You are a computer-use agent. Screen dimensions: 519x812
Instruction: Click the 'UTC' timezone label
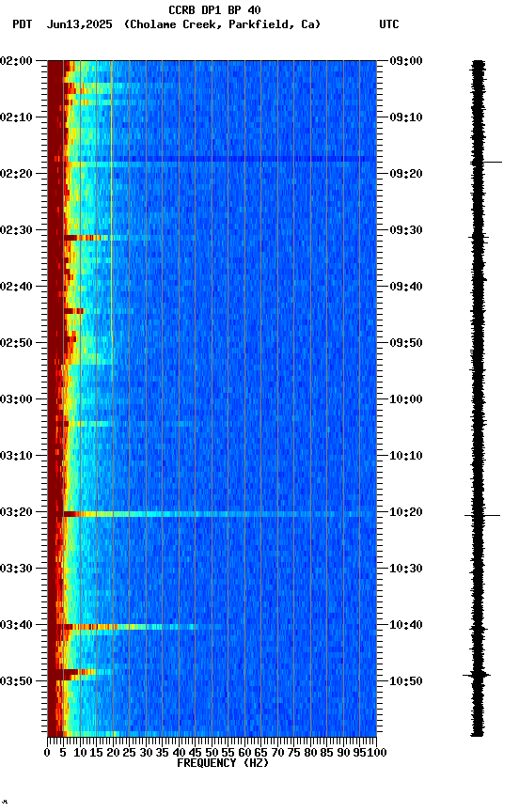click(389, 24)
